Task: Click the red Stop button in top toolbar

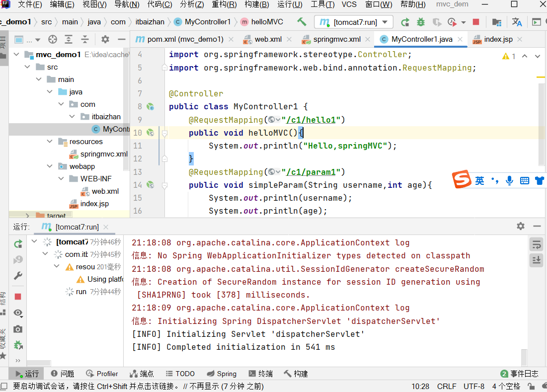Action: 476,22
